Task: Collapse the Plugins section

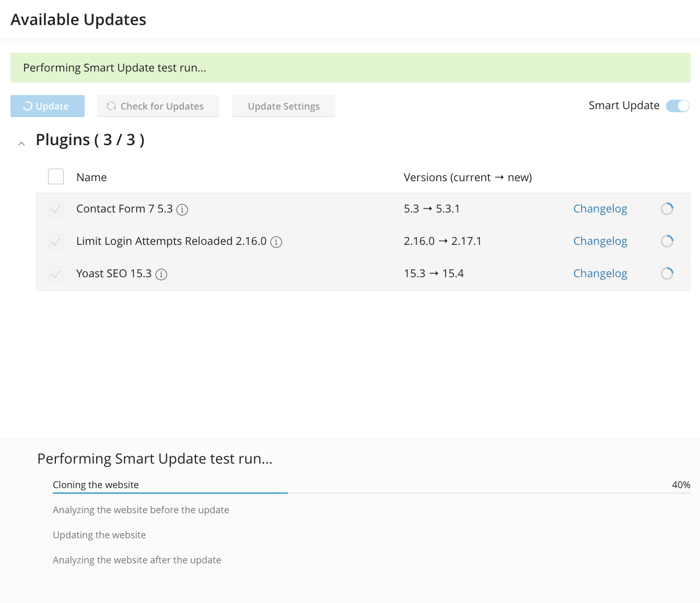Action: tap(21, 143)
